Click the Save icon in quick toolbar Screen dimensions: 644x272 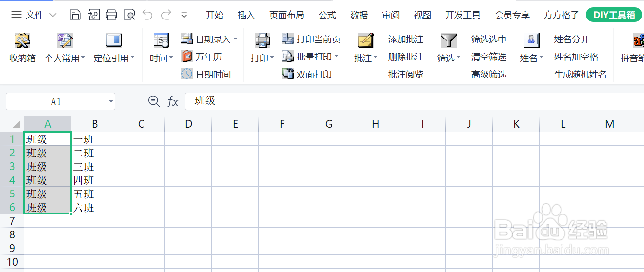point(75,15)
